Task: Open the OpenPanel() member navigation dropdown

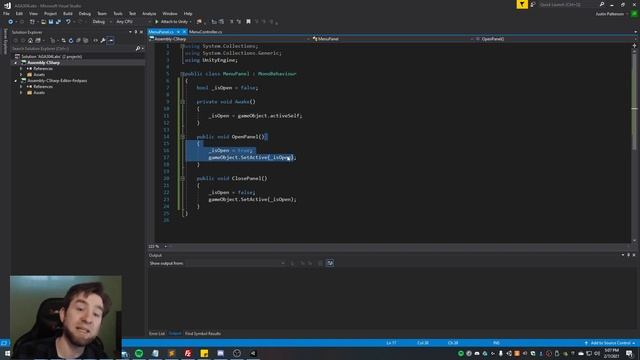Action: 554,39
